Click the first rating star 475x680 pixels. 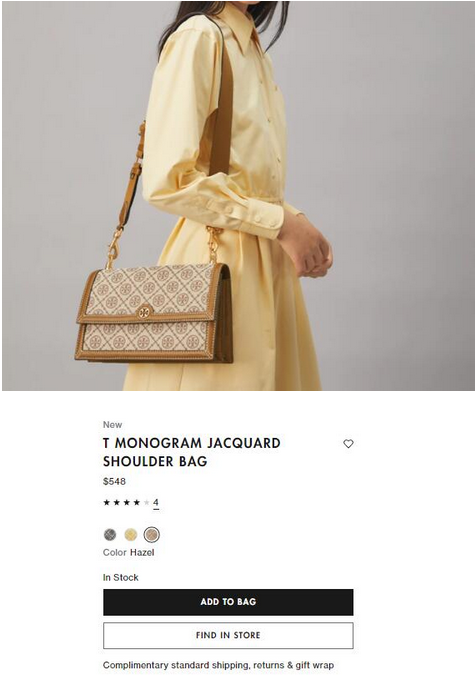point(107,503)
